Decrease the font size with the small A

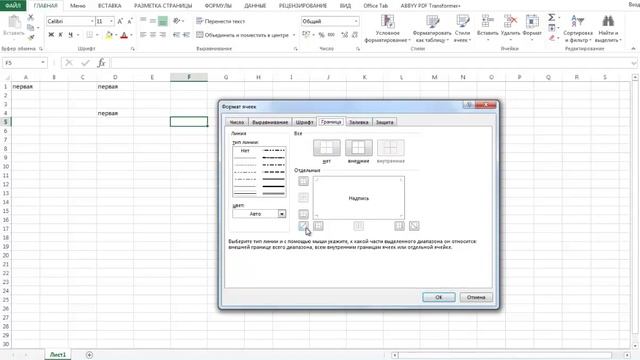130,21
